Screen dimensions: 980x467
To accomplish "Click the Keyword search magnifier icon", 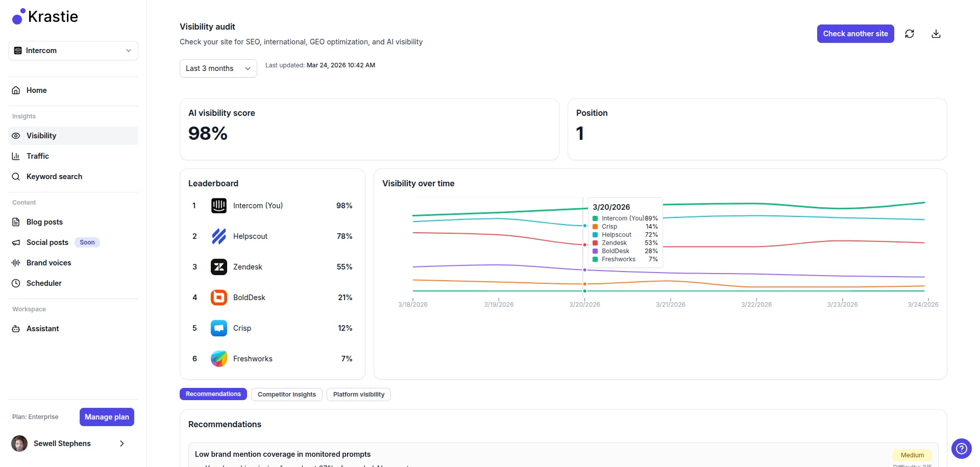I will (x=16, y=177).
